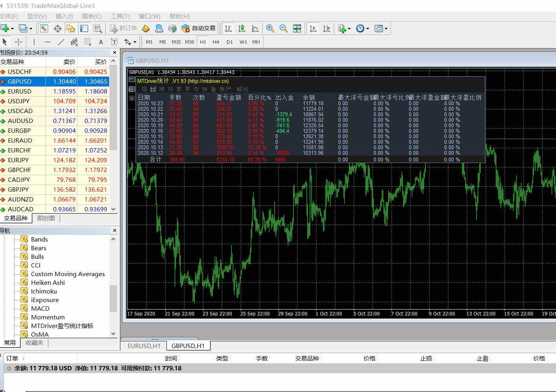Open the 插入(I) menu
The image size is (556, 392).
pos(64,16)
